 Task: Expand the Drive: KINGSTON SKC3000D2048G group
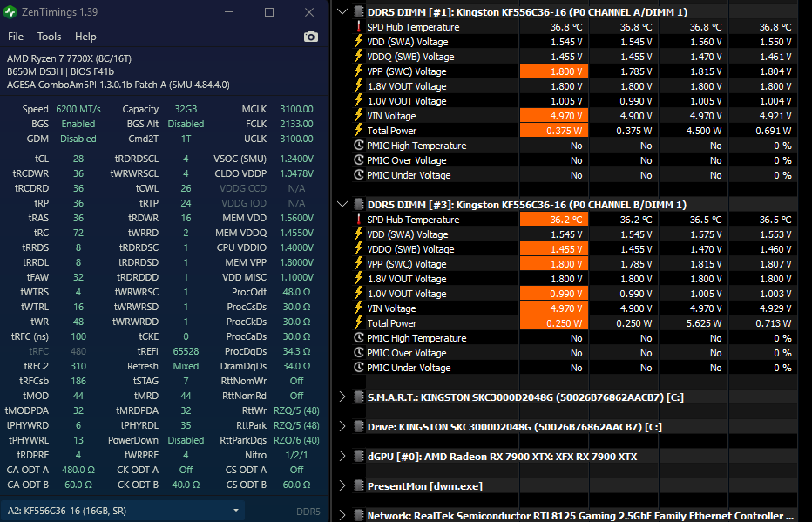pos(342,427)
